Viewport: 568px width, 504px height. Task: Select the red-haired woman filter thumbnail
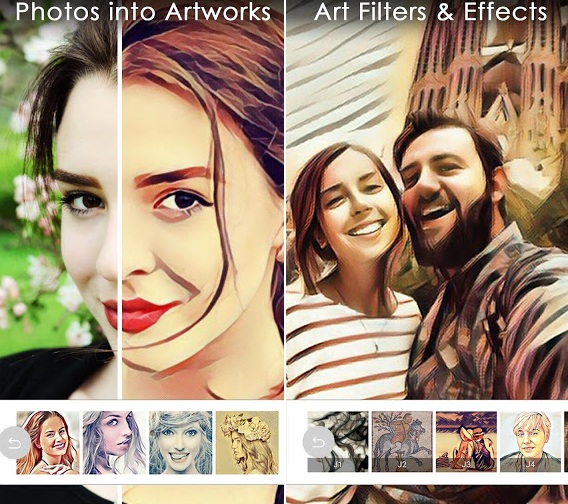[x=48, y=442]
